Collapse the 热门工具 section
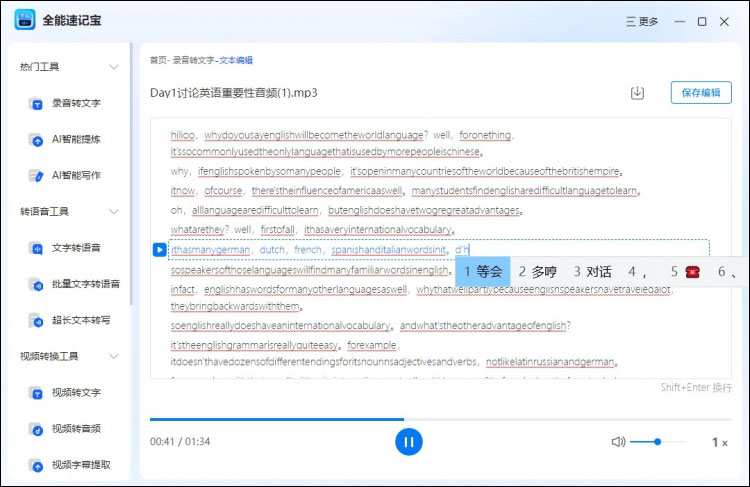Screen dimensions: 750x487 (x=114, y=66)
